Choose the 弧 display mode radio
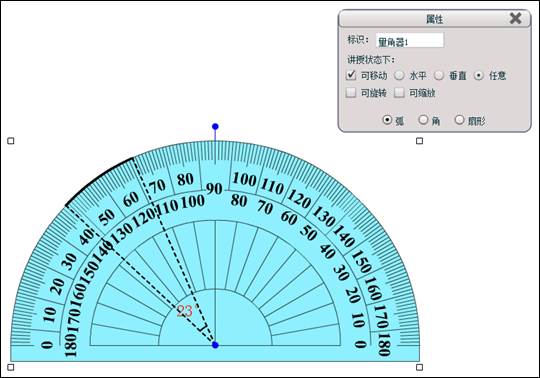Screen dimensions: 540x378 point(387,120)
